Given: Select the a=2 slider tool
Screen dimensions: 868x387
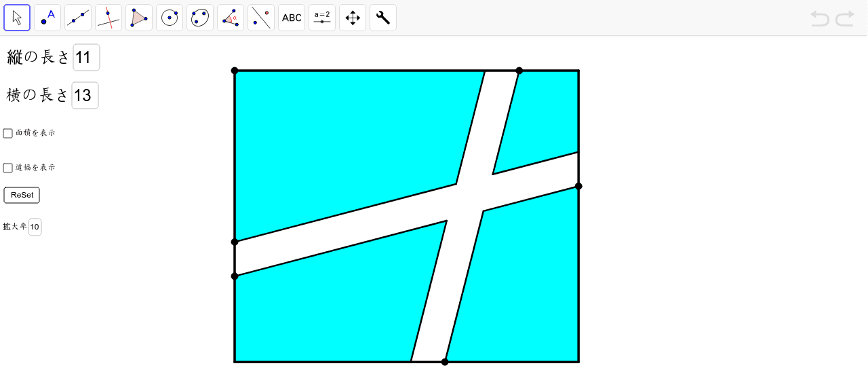Looking at the screenshot, I should 322,18.
